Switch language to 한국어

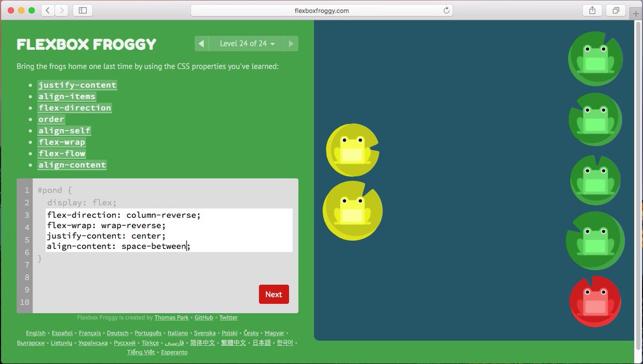pyautogui.click(x=285, y=343)
